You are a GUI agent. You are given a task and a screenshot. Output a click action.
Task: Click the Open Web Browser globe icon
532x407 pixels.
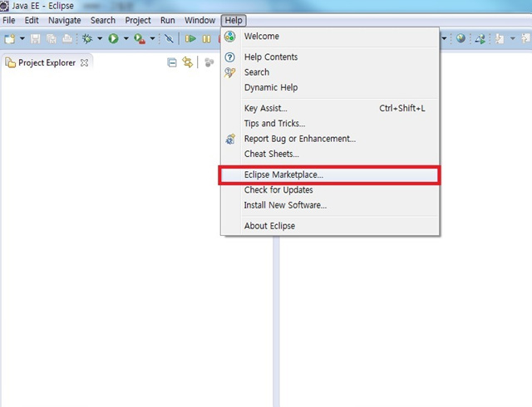tap(461, 38)
